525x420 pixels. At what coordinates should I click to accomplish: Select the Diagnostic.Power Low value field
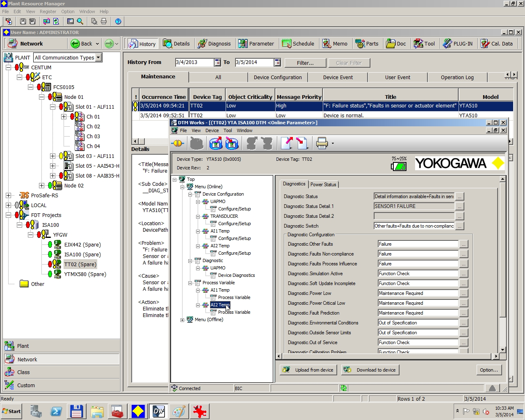(x=418, y=293)
